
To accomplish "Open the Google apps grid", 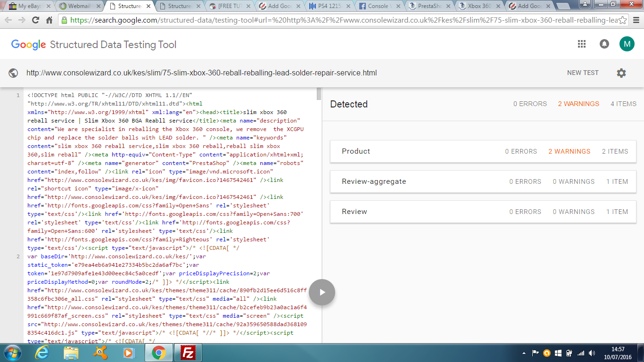I will point(582,44).
